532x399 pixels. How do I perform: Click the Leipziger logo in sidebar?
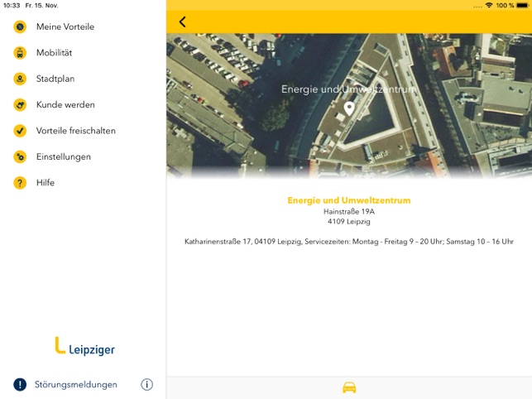pyautogui.click(x=84, y=347)
